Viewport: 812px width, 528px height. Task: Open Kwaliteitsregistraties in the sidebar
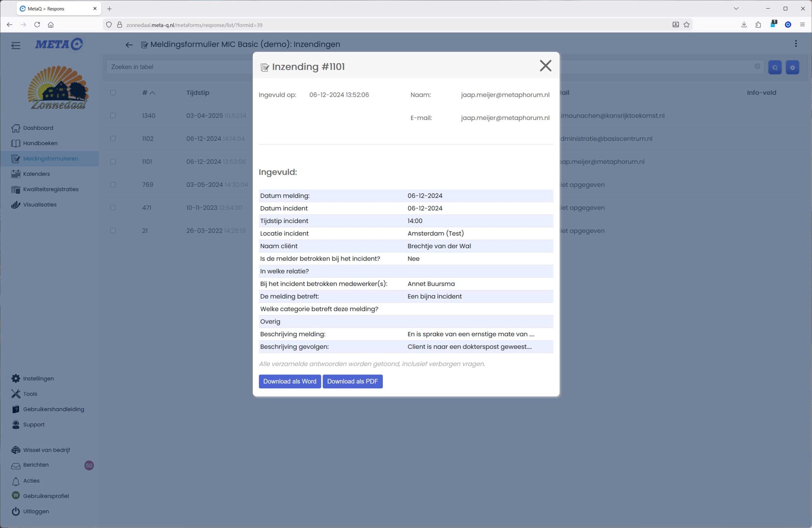50,189
